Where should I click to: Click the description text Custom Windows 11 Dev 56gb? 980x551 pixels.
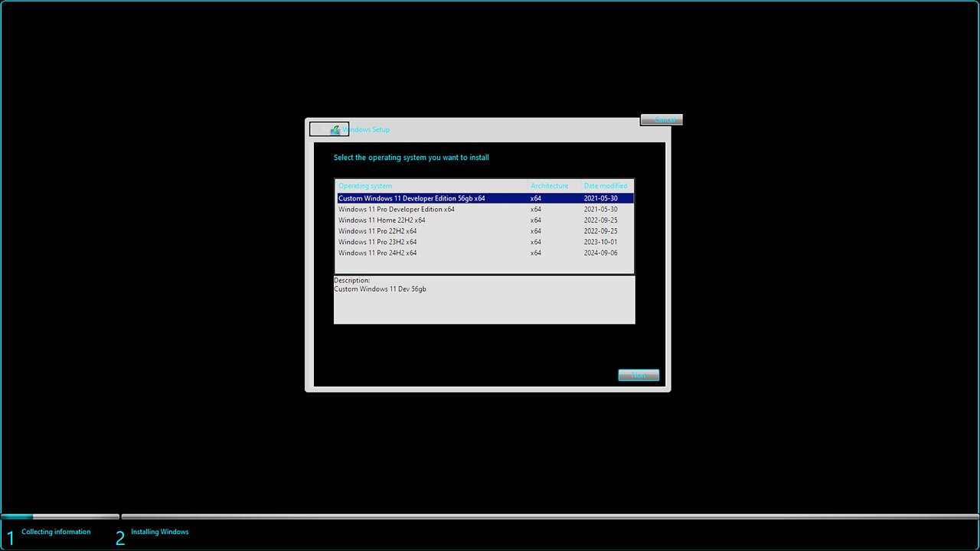pyautogui.click(x=381, y=289)
